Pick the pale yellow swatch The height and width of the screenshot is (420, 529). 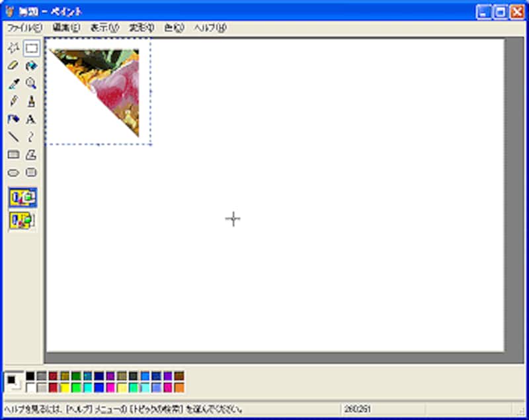(x=122, y=388)
